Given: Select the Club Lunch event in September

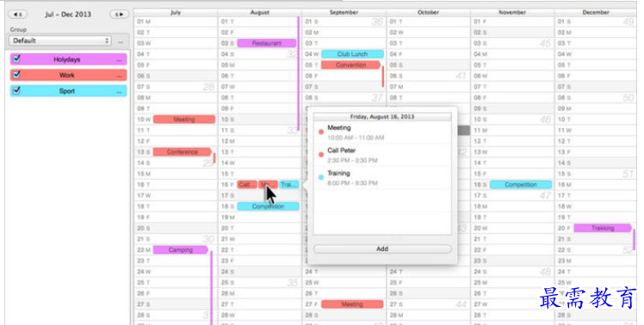Looking at the screenshot, I should pyautogui.click(x=352, y=54).
